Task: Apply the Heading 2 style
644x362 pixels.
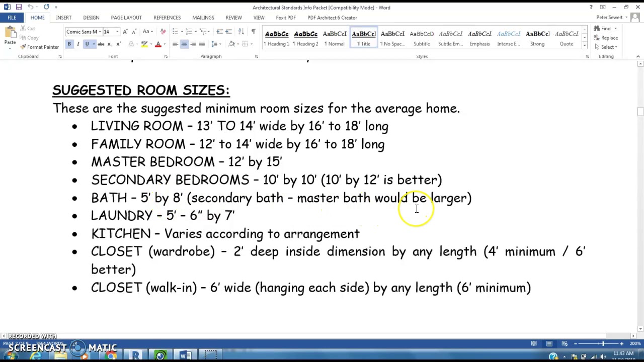Action: 306,38
